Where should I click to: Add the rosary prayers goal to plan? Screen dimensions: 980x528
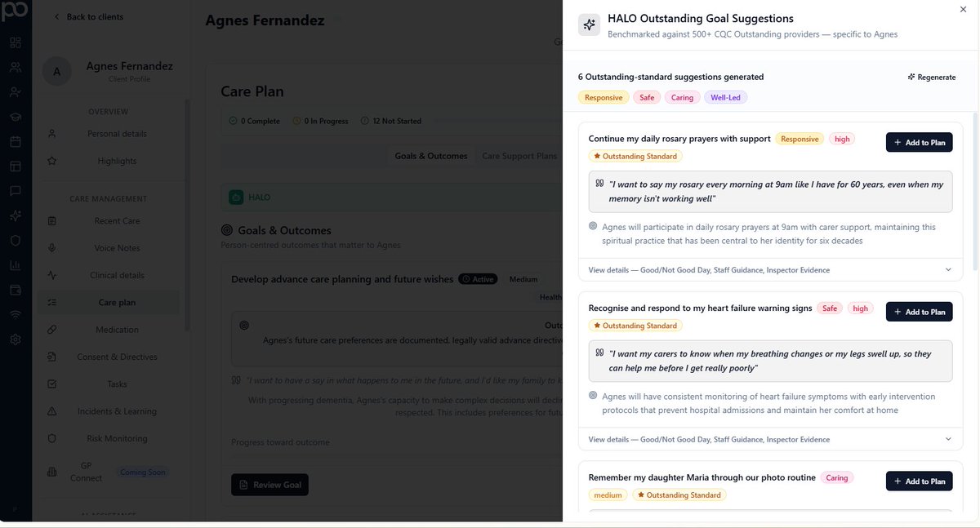919,142
